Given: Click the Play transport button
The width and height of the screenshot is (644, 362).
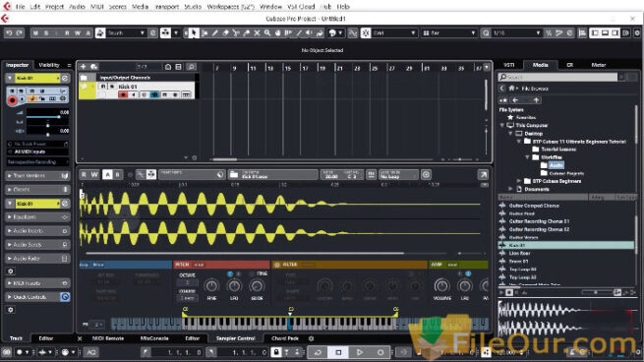Looking at the screenshot, I should tap(360, 352).
